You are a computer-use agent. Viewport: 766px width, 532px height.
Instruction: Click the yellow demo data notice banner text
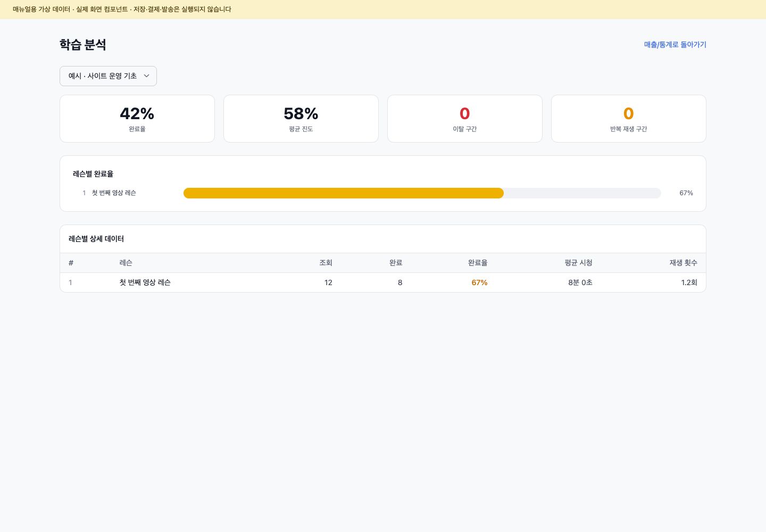point(122,10)
